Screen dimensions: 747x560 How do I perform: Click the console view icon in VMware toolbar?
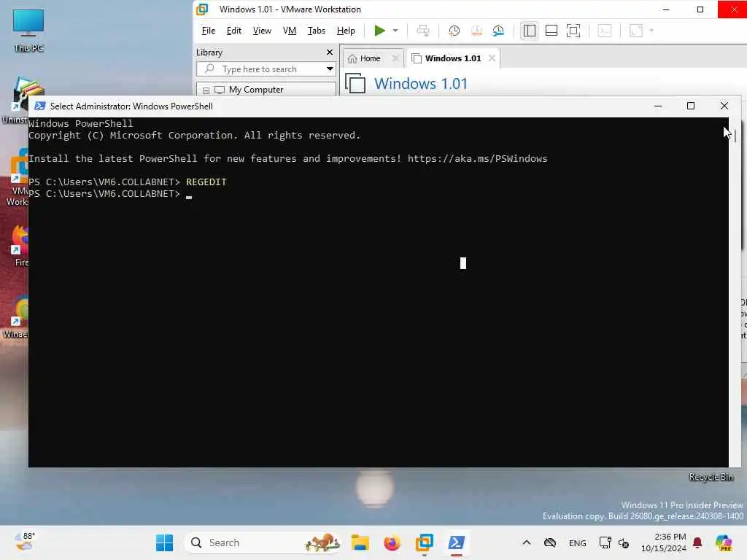pyautogui.click(x=605, y=31)
